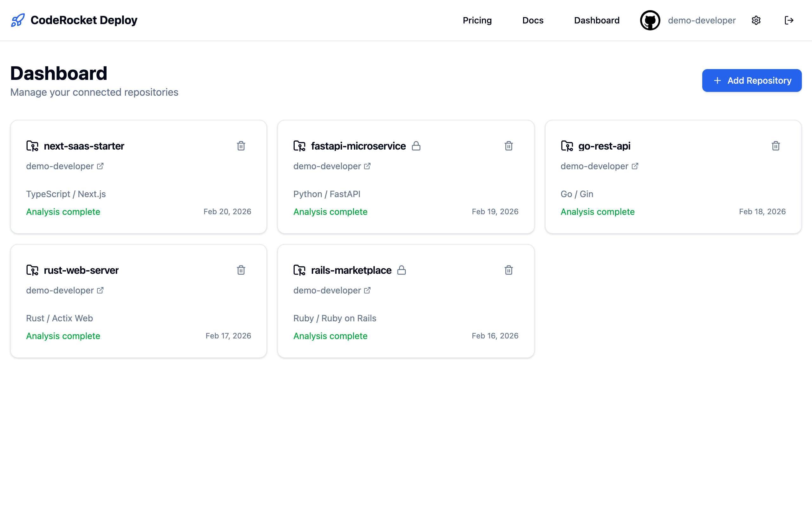Click lock icon beside rails-marketplace

coord(401,270)
